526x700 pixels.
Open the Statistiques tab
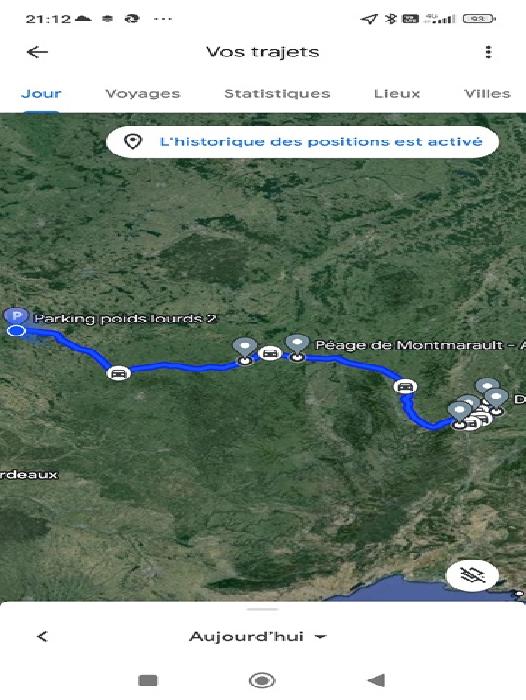coord(277,93)
